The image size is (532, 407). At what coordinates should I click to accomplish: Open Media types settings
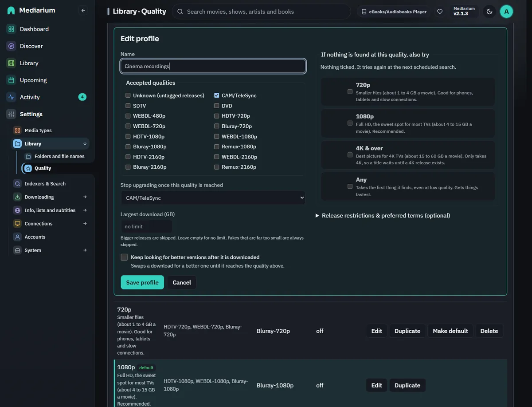click(x=51, y=130)
